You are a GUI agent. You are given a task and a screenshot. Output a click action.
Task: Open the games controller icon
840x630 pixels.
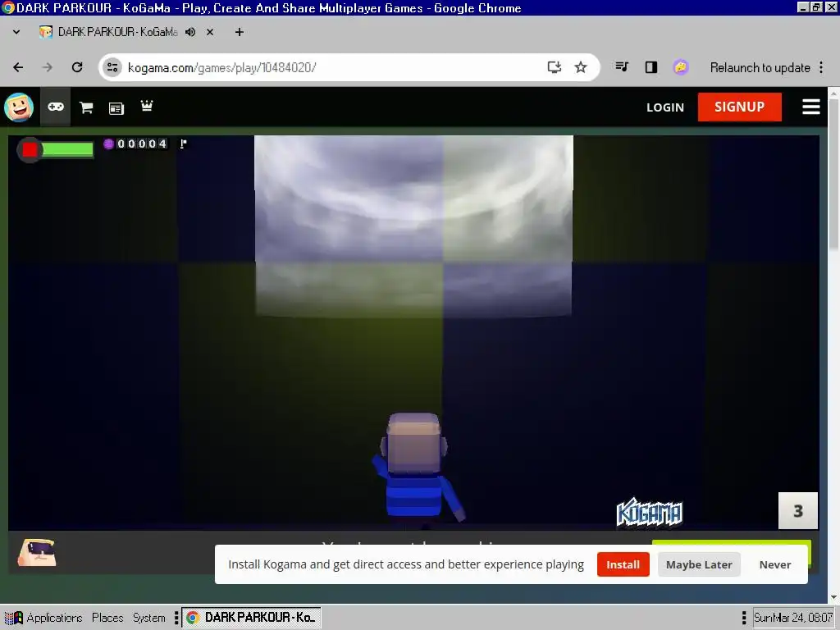click(x=56, y=107)
